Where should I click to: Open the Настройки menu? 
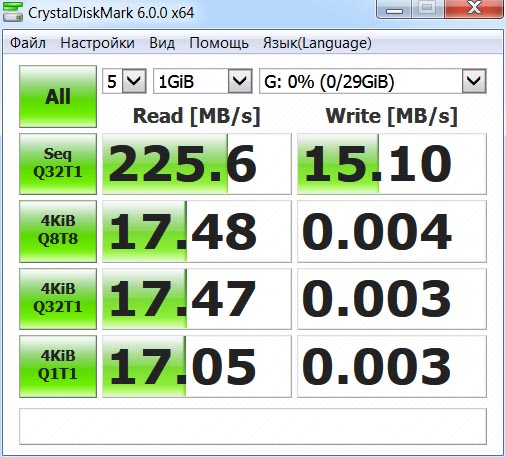(97, 43)
